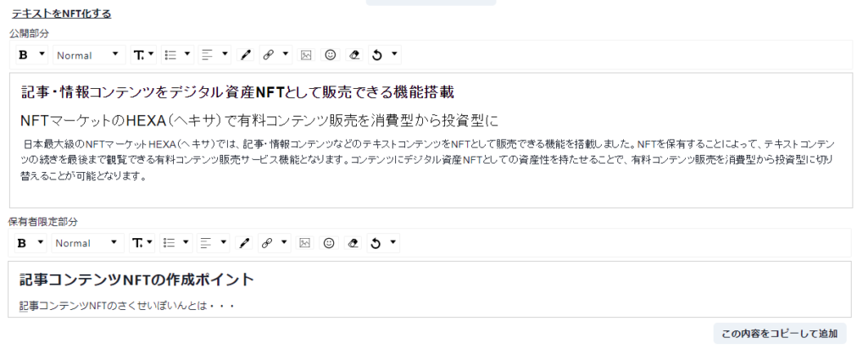Open the Normal style dropdown in the 保有者限定部分 toolbar
The image size is (868, 349).
87,243
